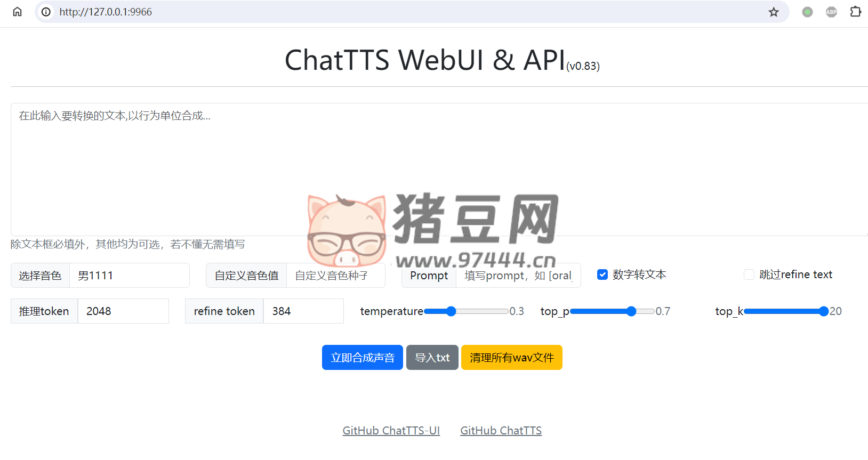The width and height of the screenshot is (868, 460).
Task: Open the browser extensions puzzle icon
Action: click(855, 12)
